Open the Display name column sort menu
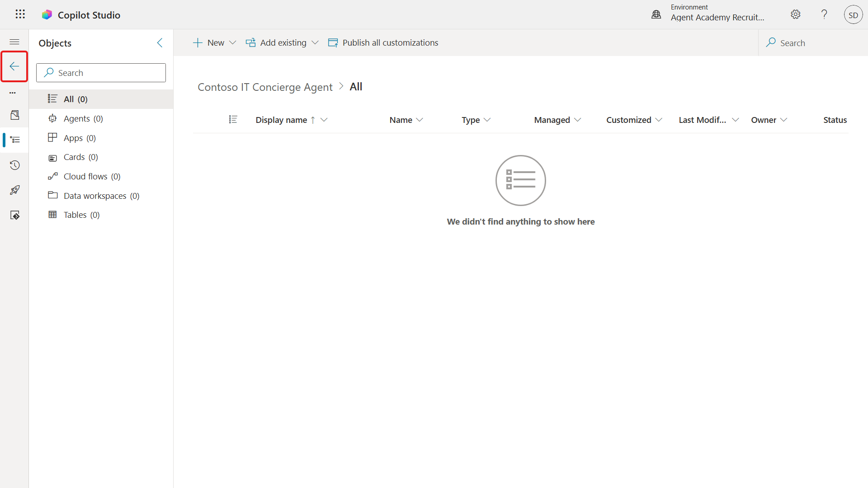 coord(324,120)
